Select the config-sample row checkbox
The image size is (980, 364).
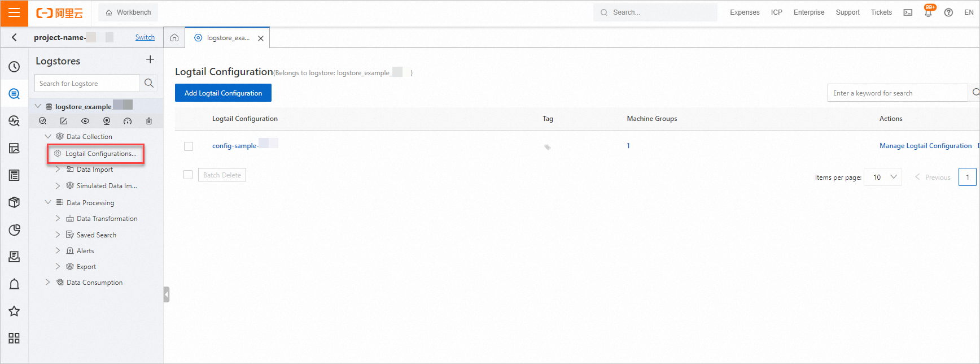tap(189, 146)
